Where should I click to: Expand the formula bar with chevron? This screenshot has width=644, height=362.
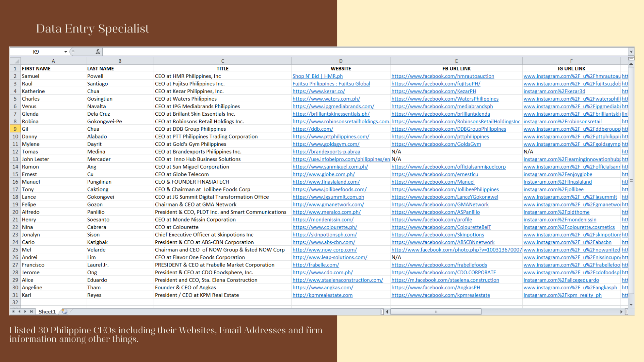[x=631, y=52]
